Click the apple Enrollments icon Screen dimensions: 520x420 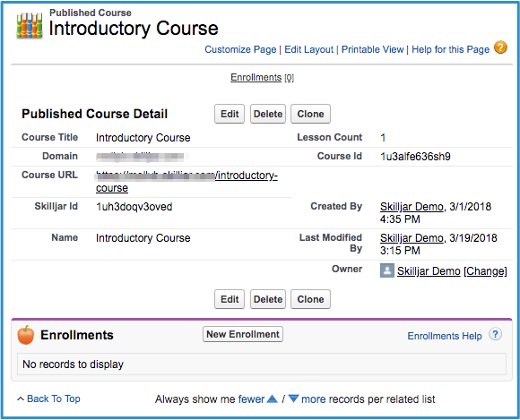[x=26, y=335]
